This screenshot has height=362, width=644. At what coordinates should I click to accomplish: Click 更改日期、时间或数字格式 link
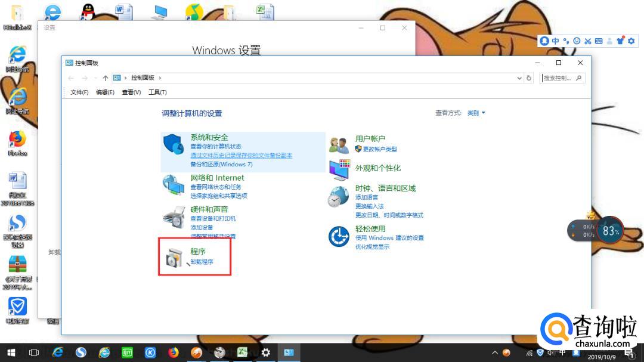point(389,215)
